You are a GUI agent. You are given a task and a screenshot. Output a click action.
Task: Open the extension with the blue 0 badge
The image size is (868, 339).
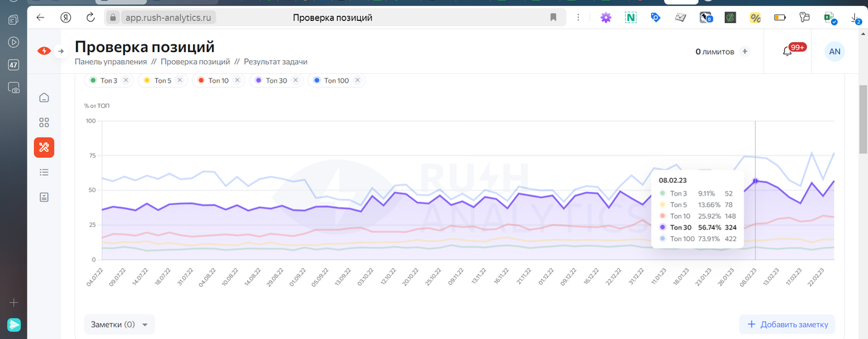click(x=706, y=17)
